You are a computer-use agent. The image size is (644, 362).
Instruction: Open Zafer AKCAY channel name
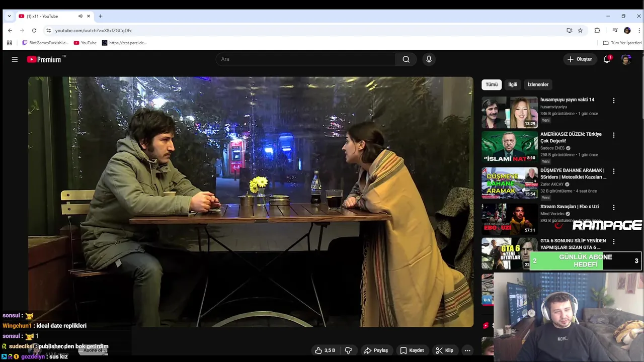(x=552, y=185)
